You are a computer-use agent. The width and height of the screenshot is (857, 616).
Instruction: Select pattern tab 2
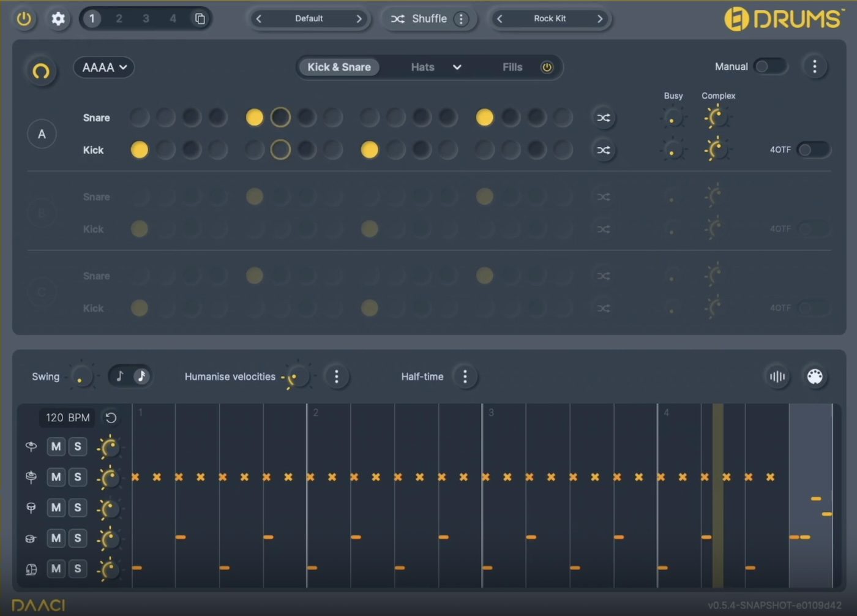pyautogui.click(x=119, y=18)
